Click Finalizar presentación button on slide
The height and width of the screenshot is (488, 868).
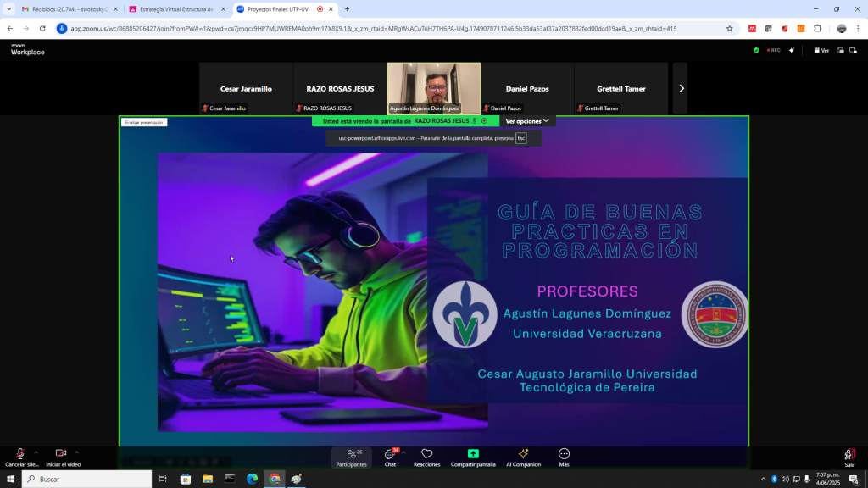pos(144,122)
